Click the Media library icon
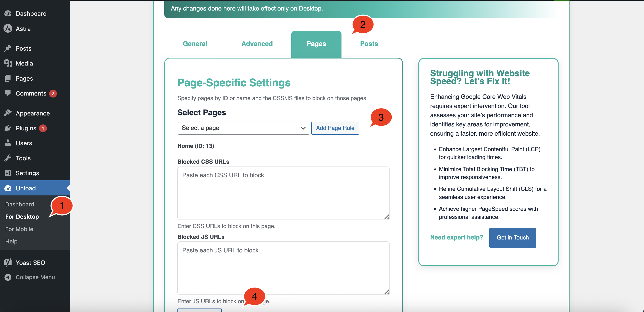Image resolution: width=644 pixels, height=312 pixels. (8, 63)
